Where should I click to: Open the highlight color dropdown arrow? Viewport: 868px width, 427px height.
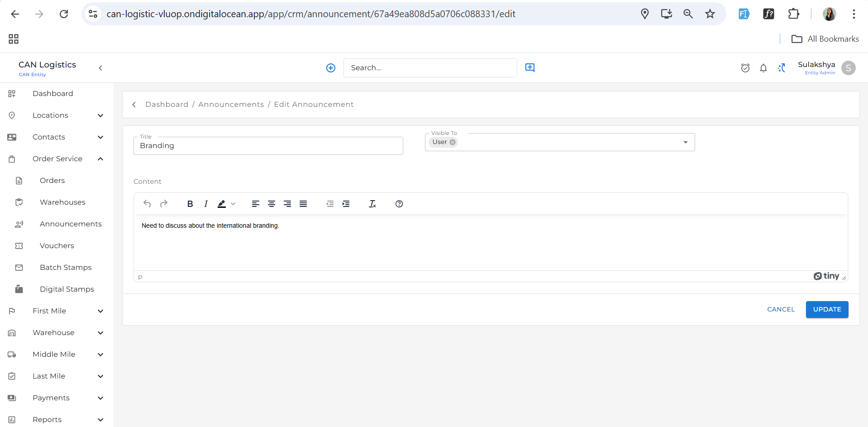[x=233, y=204]
